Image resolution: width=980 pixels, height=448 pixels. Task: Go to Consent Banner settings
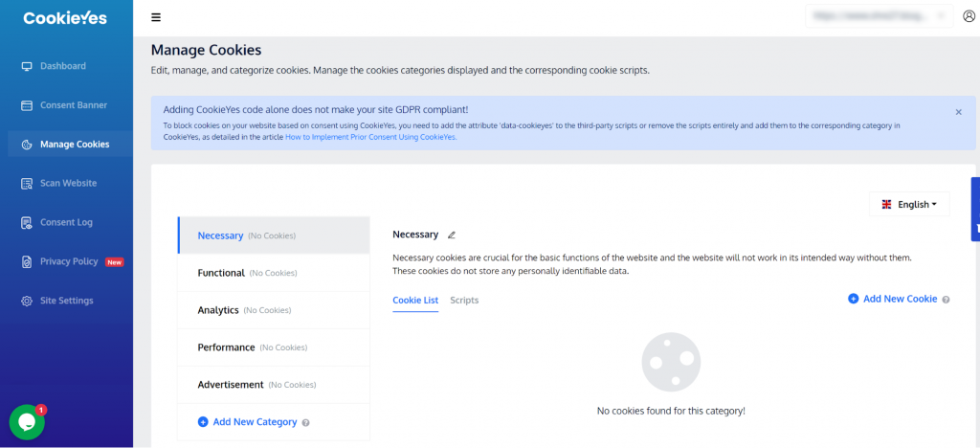(73, 105)
